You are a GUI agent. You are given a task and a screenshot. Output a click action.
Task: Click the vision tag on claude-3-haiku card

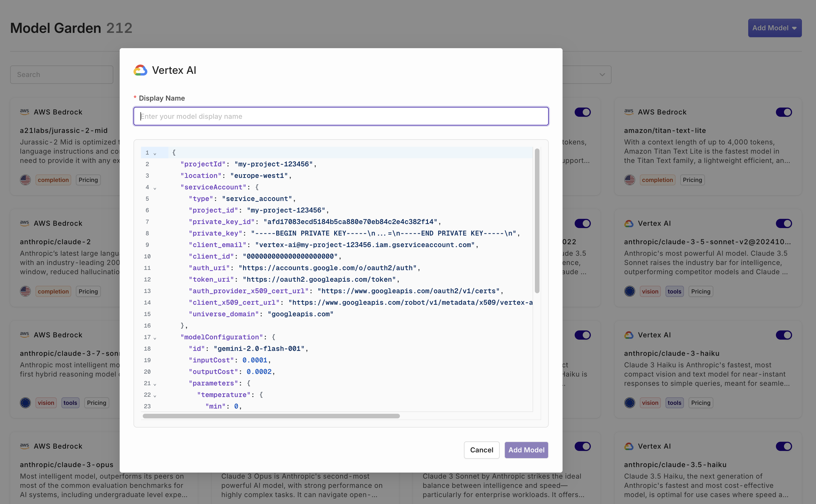[650, 403]
